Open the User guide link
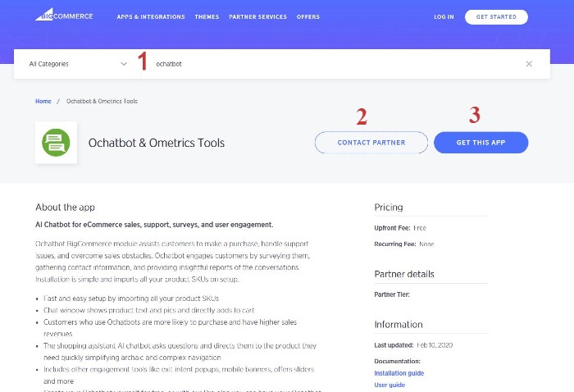The height and width of the screenshot is (392, 574). point(389,385)
